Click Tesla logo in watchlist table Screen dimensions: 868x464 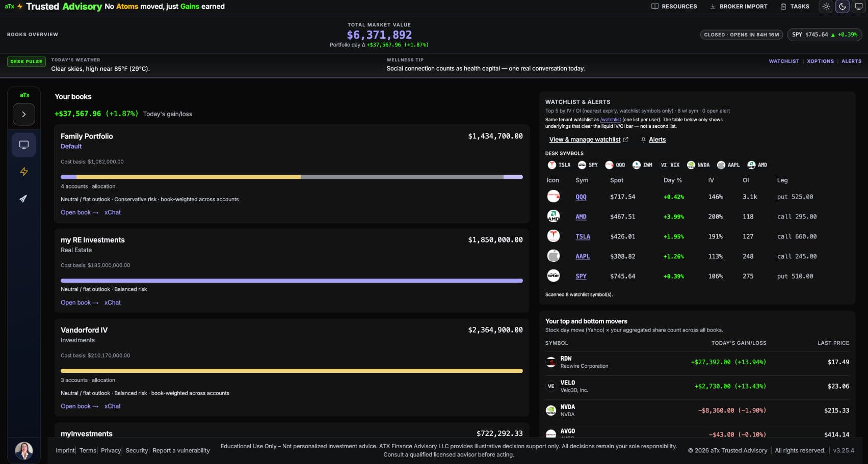[553, 236]
